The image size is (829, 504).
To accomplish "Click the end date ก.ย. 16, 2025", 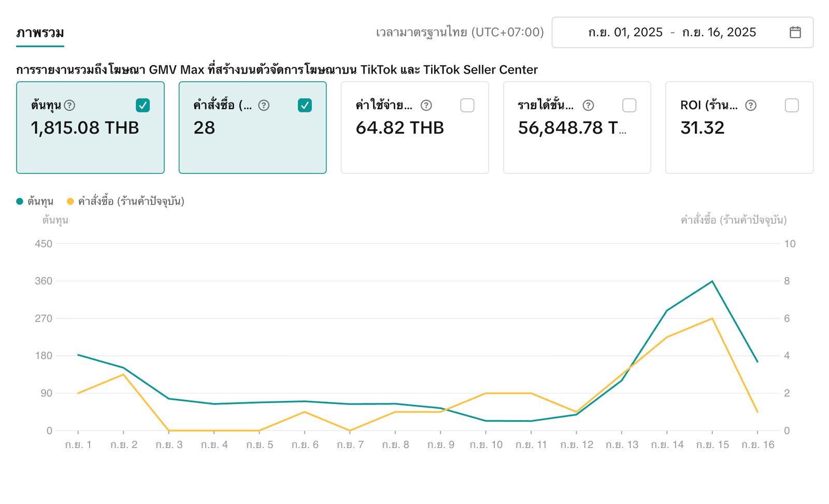I will 719,32.
